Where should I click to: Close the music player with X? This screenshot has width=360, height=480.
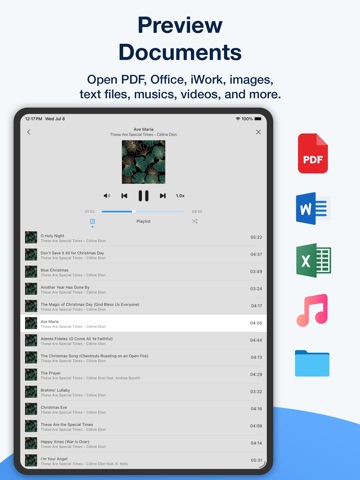point(258,132)
